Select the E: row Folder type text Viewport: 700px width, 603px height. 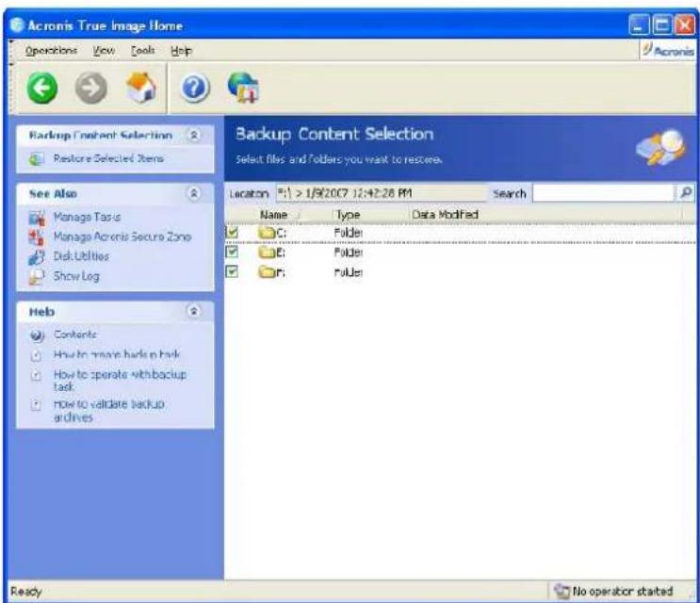coord(349,253)
